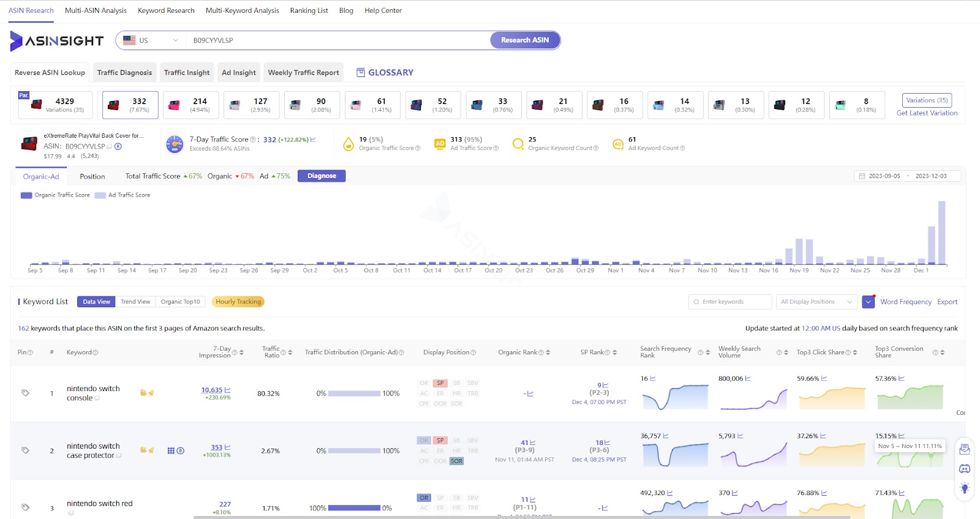Click the Enter keywords search field

pos(730,302)
